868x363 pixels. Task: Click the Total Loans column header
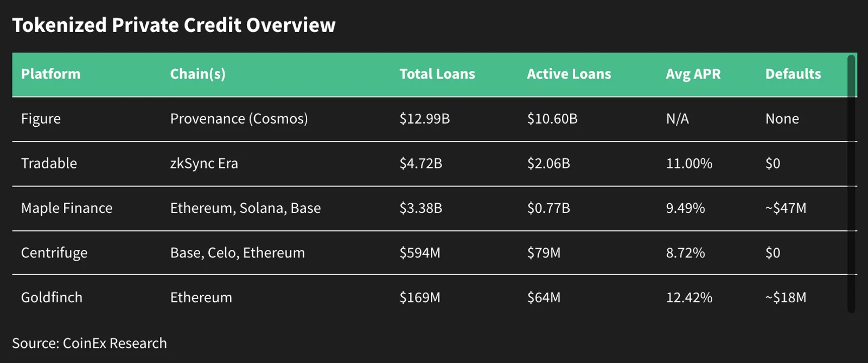(437, 74)
